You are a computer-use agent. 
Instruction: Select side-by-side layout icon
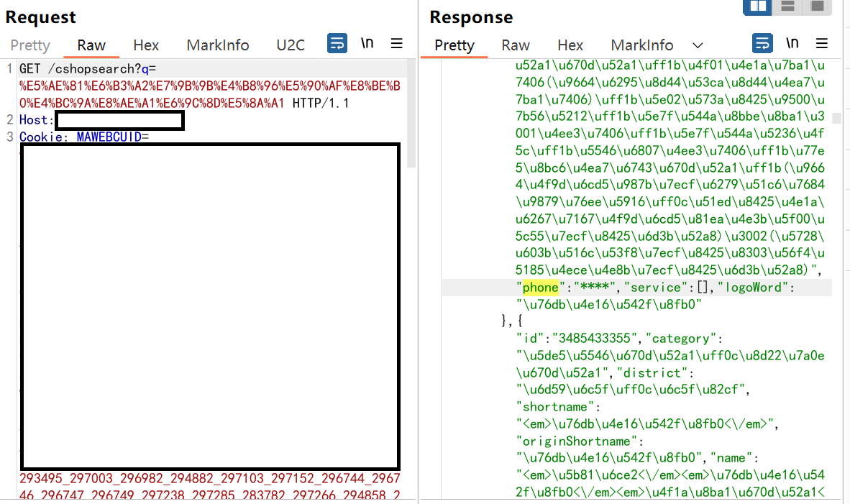click(757, 6)
